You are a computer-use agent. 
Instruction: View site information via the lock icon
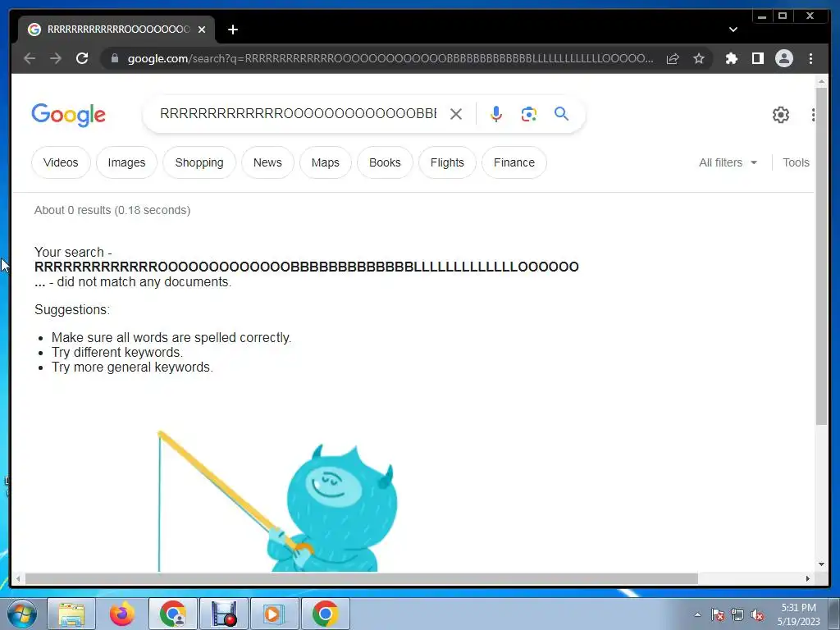click(114, 58)
